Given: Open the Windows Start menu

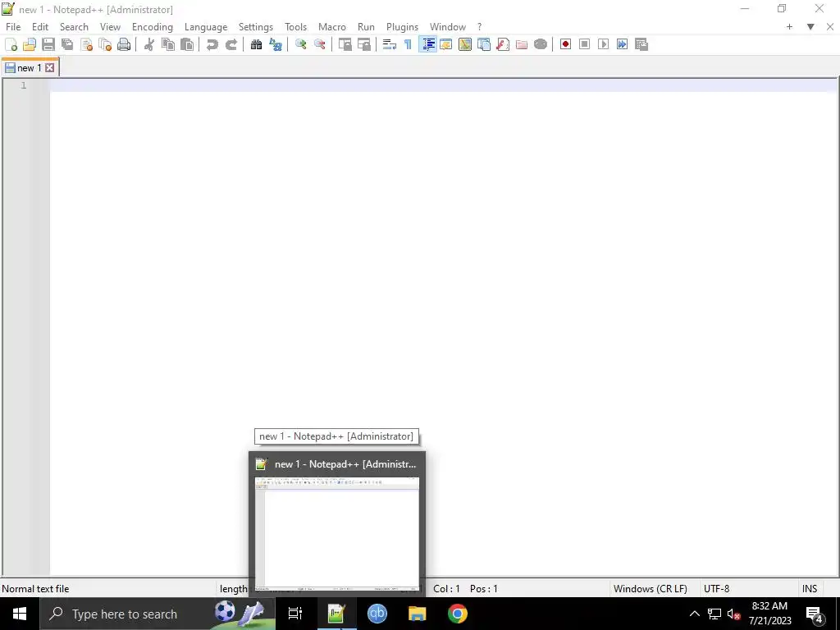Looking at the screenshot, I should coord(20,614).
